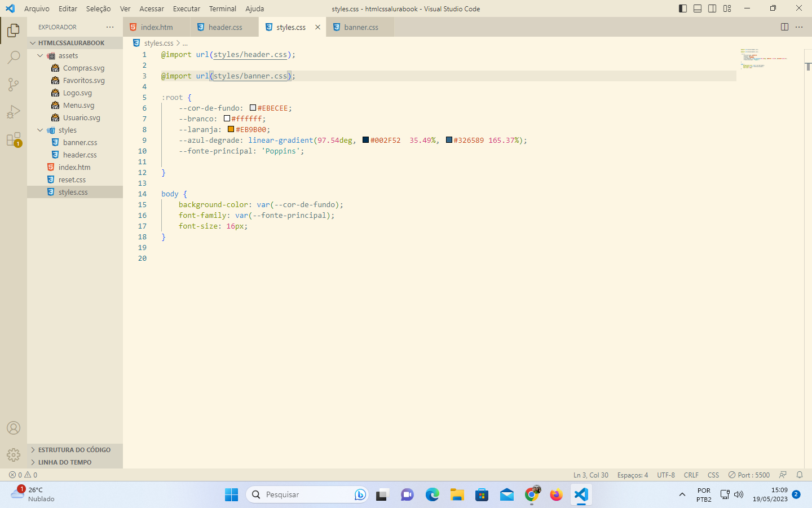The width and height of the screenshot is (812, 508).
Task: Click Ln 3, Col 30 cursor position
Action: click(591, 475)
